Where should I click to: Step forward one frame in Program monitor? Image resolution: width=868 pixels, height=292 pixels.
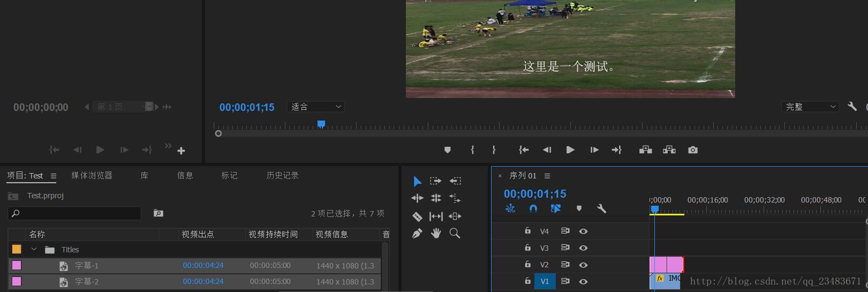[594, 150]
